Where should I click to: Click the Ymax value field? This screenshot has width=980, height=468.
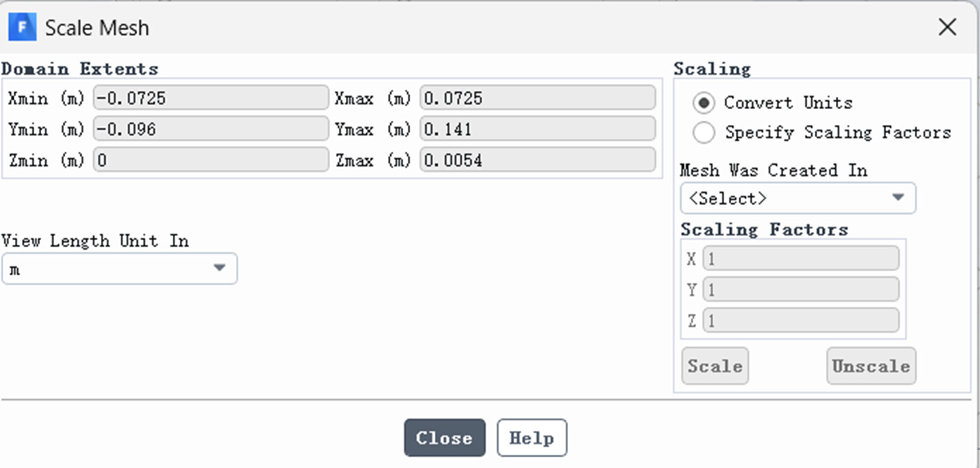538,129
